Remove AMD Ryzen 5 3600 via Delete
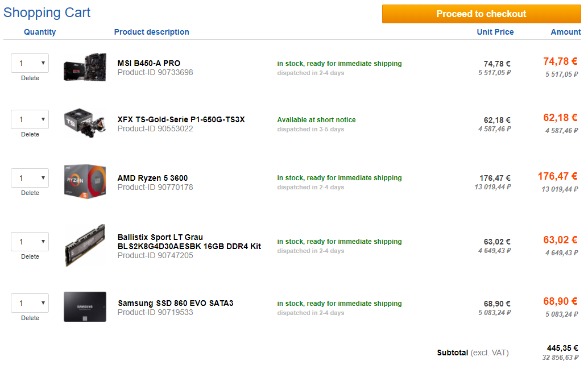 pos(30,193)
